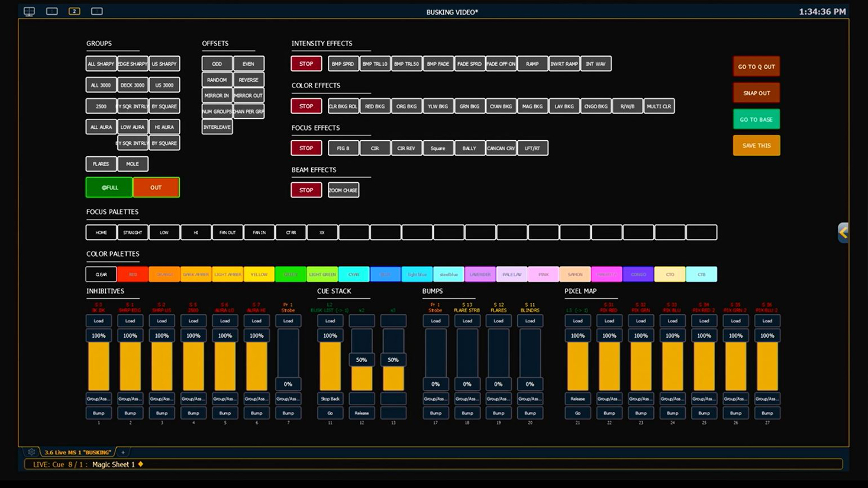The height and width of the screenshot is (488, 868).
Task: Choose the RED color palette swatch
Action: [x=133, y=274]
